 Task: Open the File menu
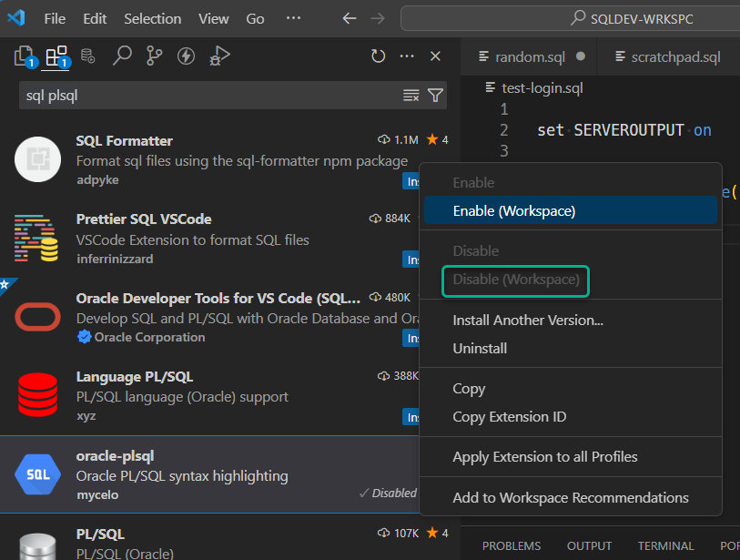pyautogui.click(x=55, y=18)
